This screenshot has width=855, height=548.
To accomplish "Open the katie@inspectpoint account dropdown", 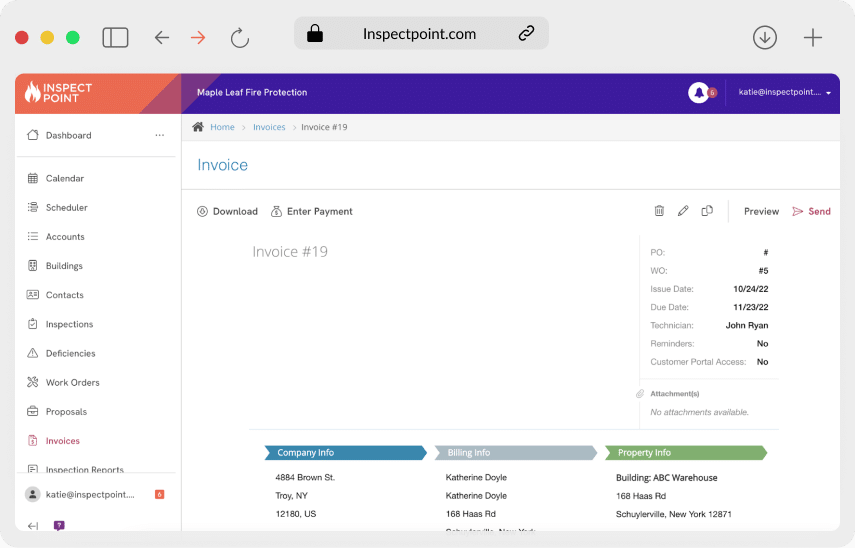I will click(x=784, y=92).
